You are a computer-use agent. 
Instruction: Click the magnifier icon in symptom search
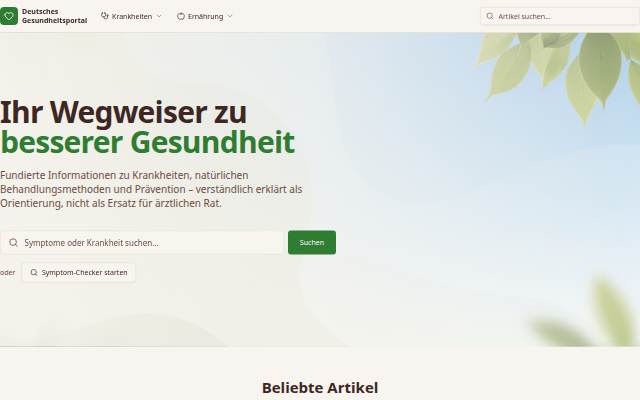click(x=13, y=242)
